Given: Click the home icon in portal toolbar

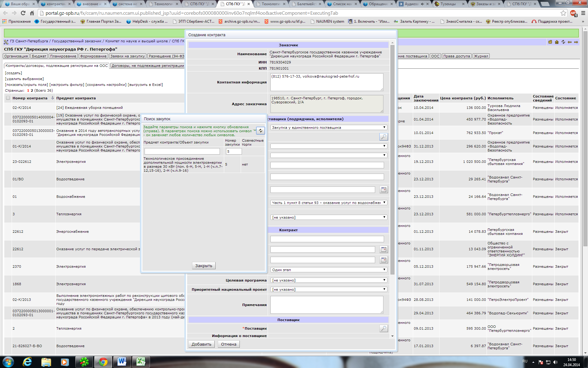Looking at the screenshot, I should [x=556, y=42].
